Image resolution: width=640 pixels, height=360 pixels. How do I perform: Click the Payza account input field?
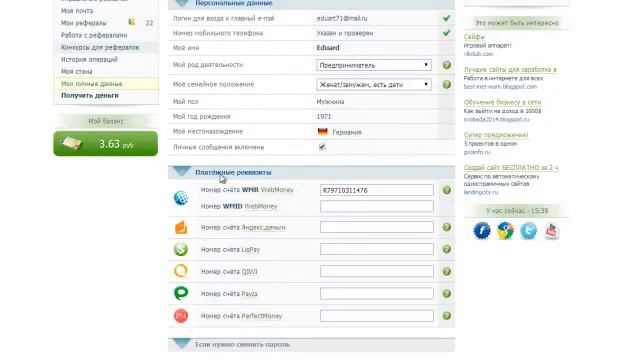point(377,293)
